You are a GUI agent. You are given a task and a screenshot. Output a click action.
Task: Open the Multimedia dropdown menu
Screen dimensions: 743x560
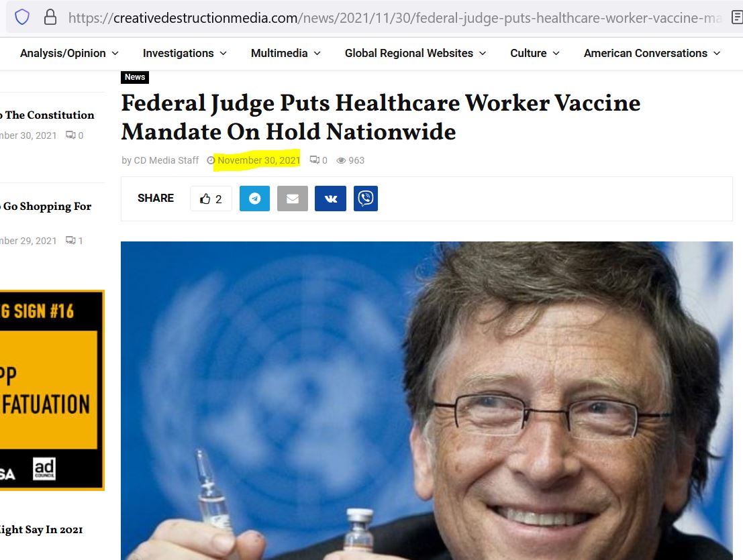click(x=286, y=53)
